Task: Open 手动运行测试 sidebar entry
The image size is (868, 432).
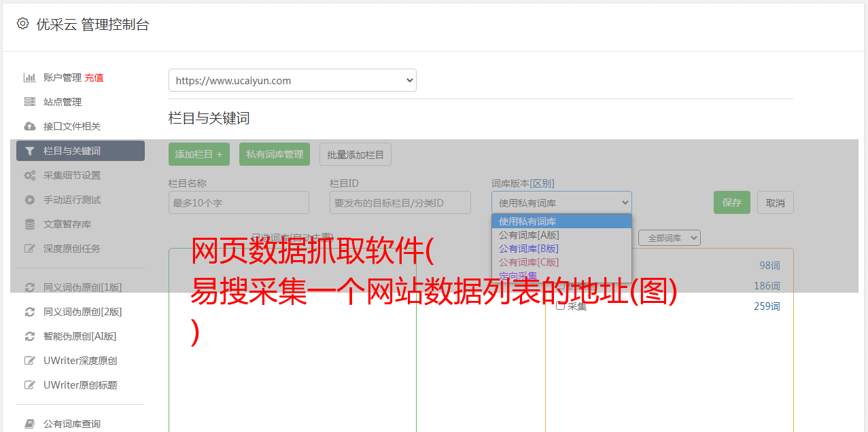Action: tap(72, 200)
